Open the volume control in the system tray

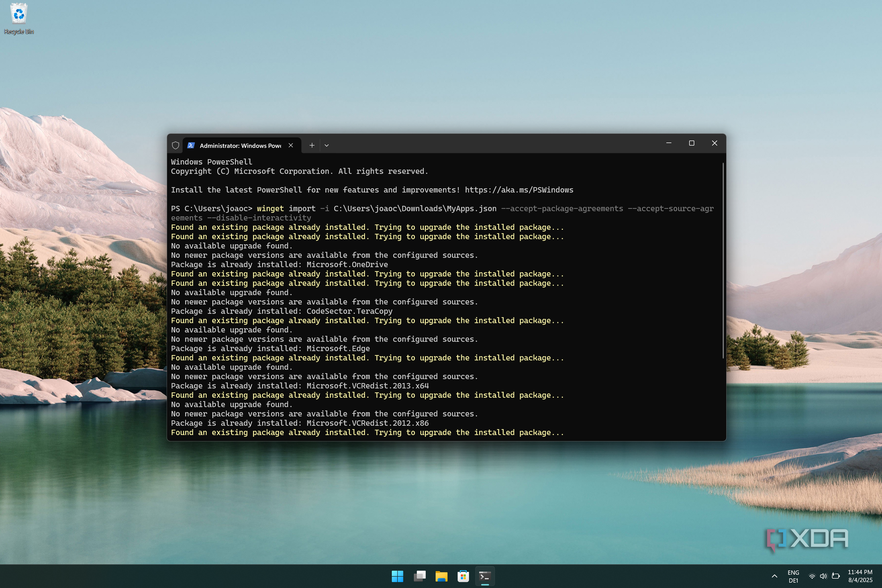[823, 576]
